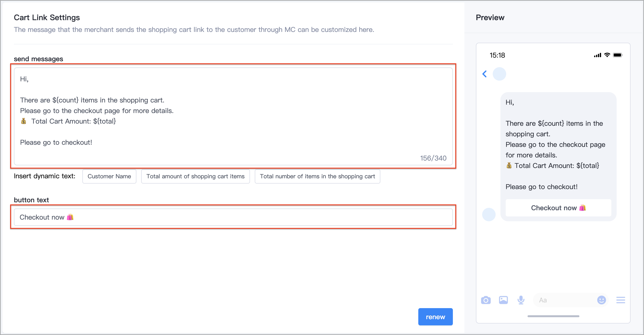The image size is (644, 335).
Task: Click the 156/340 character counter
Action: [x=433, y=158]
